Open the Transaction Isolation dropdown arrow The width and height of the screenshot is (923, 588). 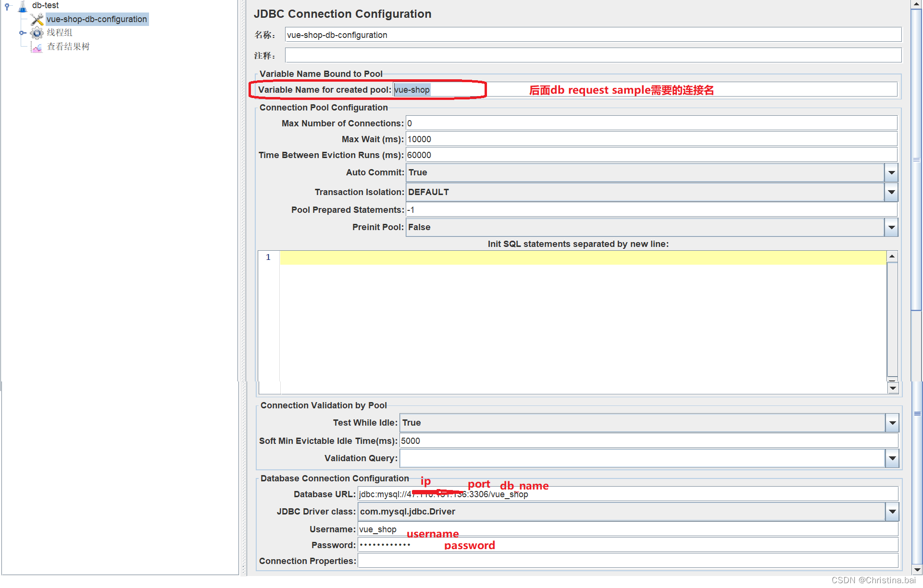pos(891,192)
